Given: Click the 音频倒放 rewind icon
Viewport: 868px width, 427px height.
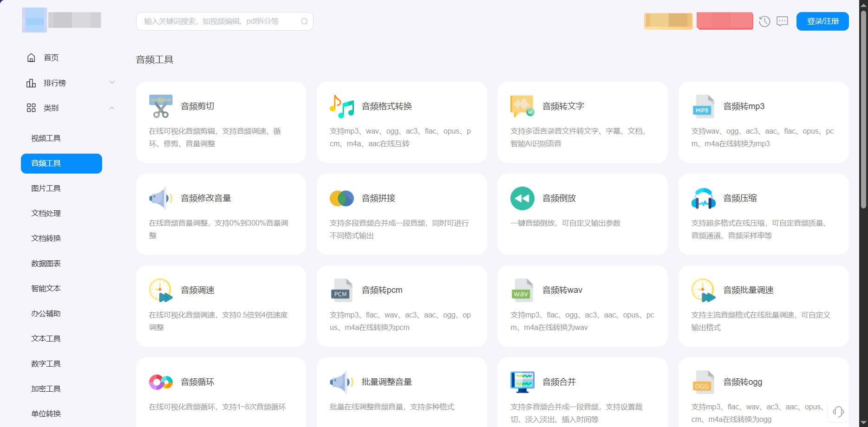Looking at the screenshot, I should pyautogui.click(x=522, y=198).
